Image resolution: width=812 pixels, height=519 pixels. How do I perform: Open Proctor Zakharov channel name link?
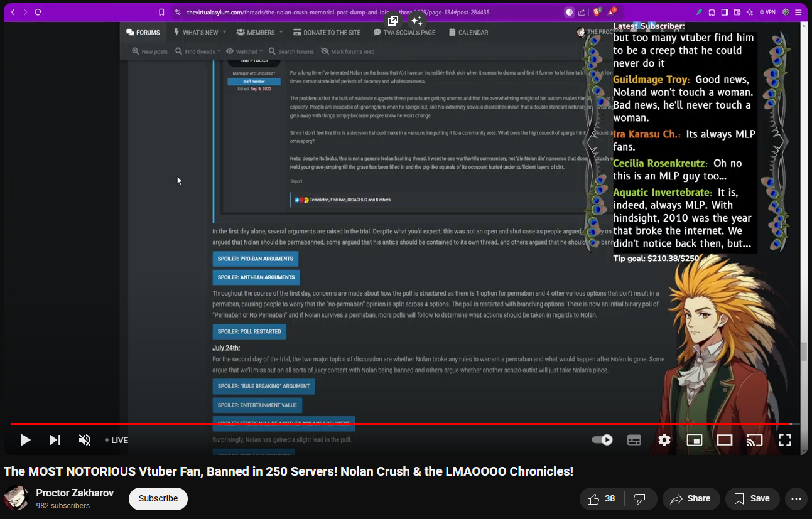coord(75,493)
